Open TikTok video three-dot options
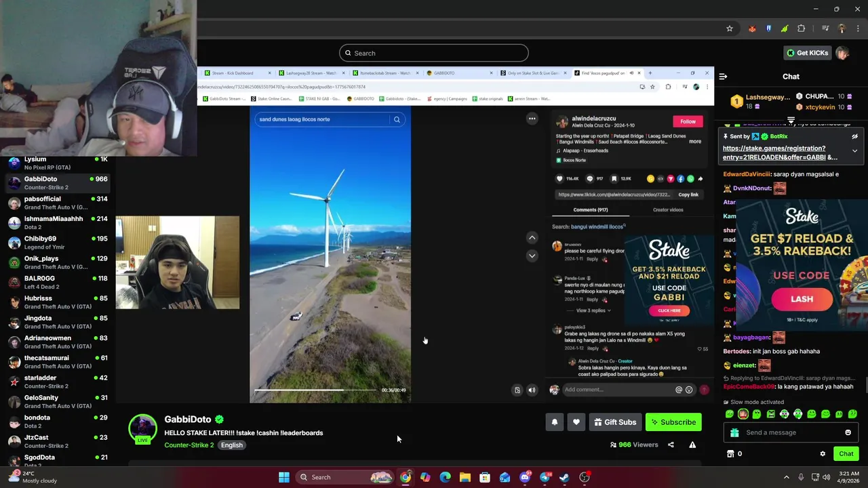 coord(532,119)
